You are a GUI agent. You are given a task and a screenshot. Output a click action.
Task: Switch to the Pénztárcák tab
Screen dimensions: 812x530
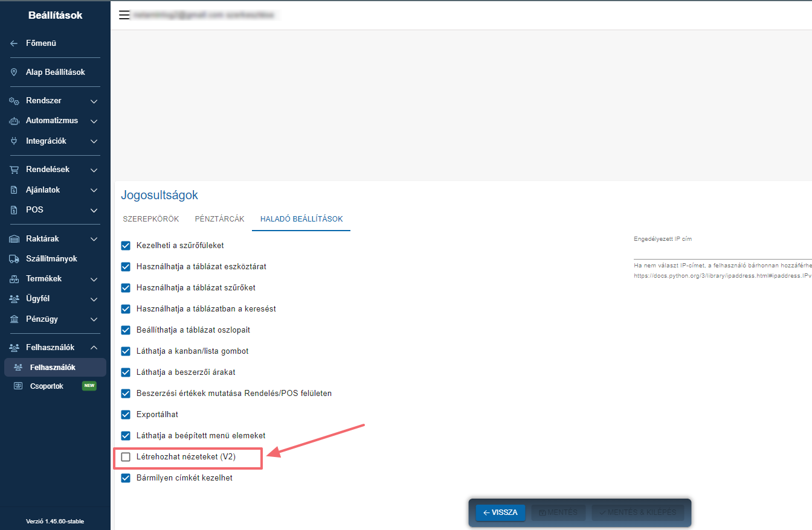pyautogui.click(x=220, y=219)
